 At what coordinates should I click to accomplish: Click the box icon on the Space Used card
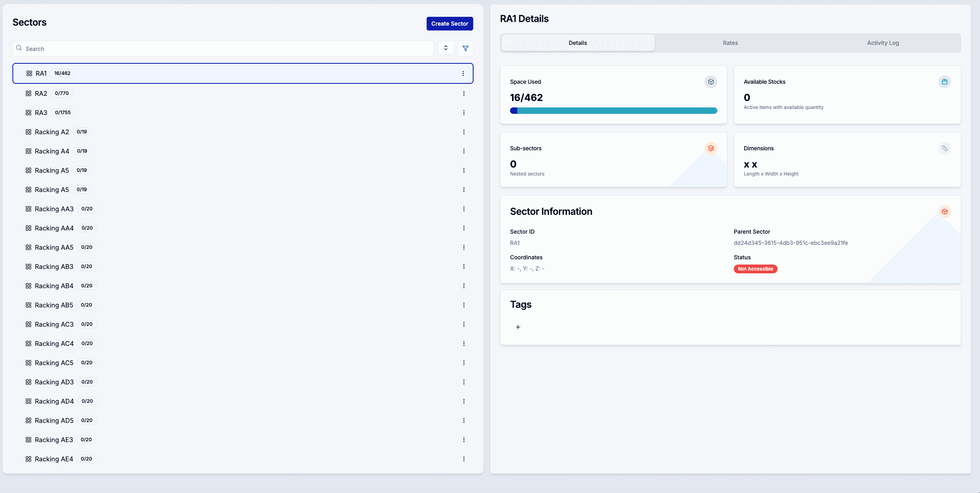tap(711, 81)
